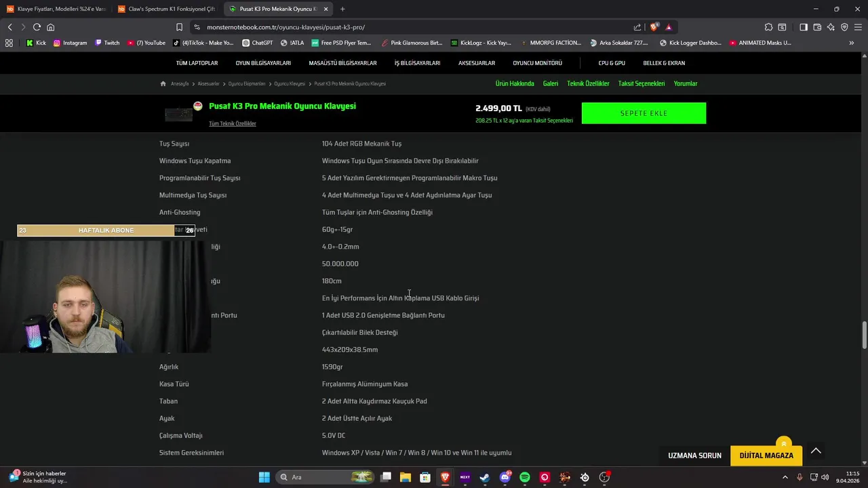Open the Instagram bookmark
This screenshot has width=868, height=488.
pos(70,43)
